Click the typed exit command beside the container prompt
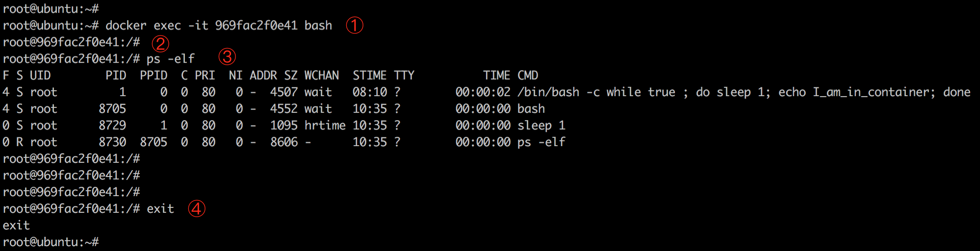The image size is (980, 251). [x=160, y=209]
